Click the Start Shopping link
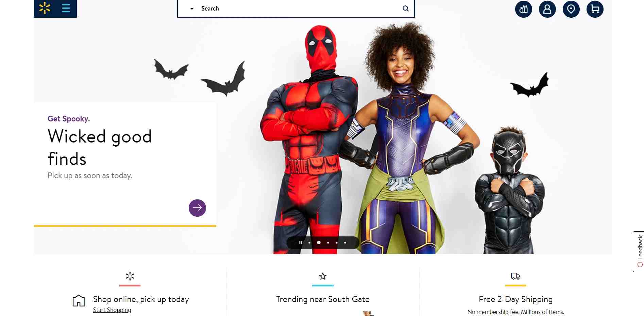Viewport: 644px width, 316px height. click(112, 310)
